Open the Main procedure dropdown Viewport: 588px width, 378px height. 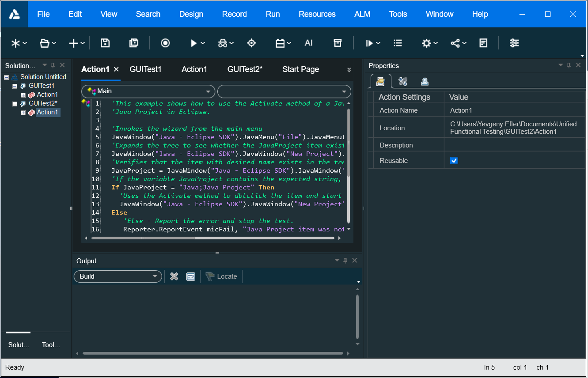(208, 91)
